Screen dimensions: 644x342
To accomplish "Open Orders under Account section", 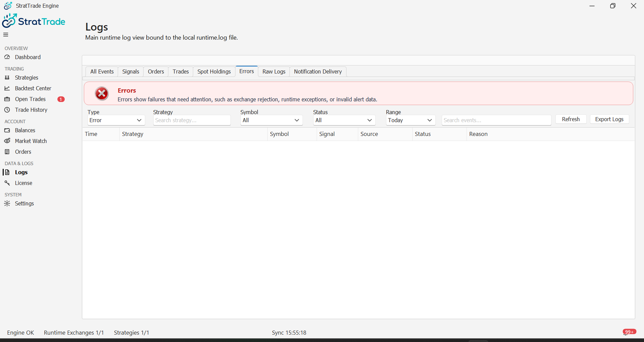I will [23, 152].
